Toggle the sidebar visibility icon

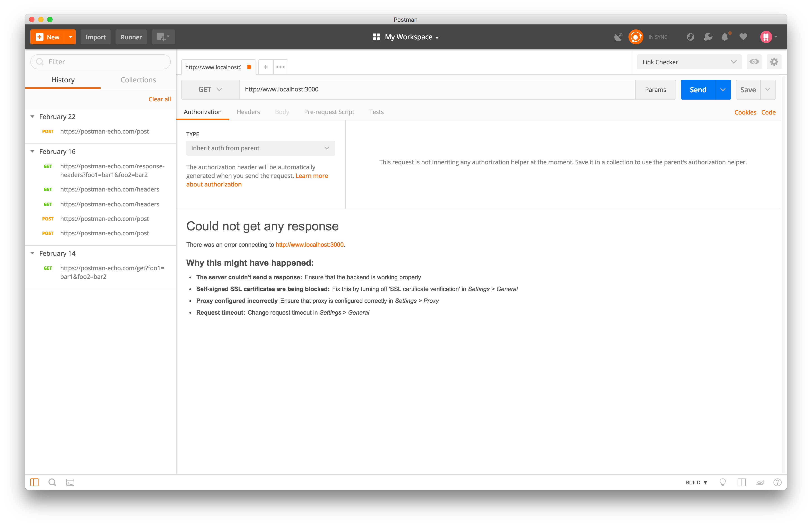pos(34,482)
